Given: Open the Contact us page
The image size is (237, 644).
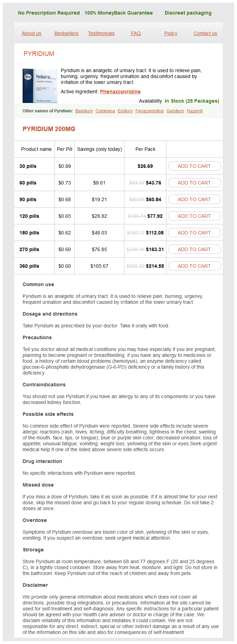Looking at the screenshot, I should coord(205,33).
